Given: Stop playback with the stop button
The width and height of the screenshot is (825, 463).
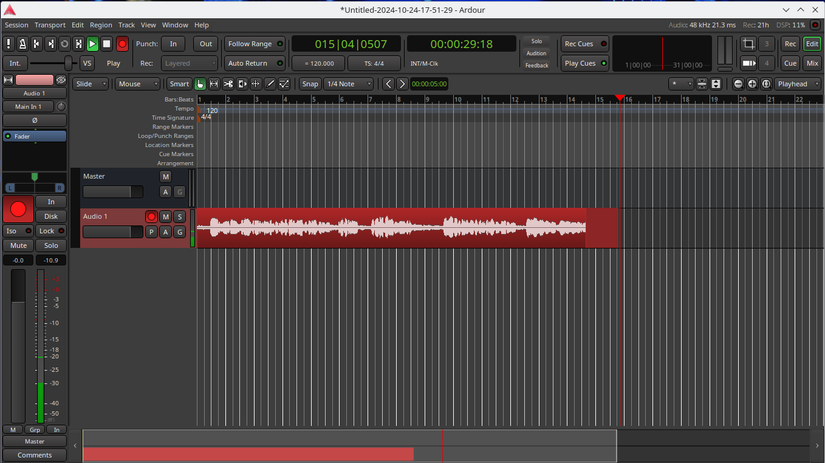Looking at the screenshot, I should (107, 44).
